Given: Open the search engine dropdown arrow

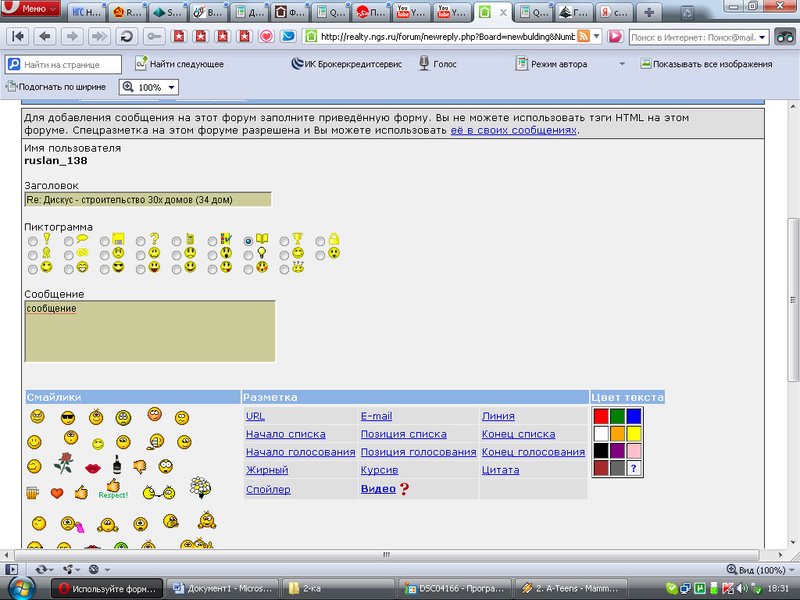Looking at the screenshot, I should (x=762, y=37).
